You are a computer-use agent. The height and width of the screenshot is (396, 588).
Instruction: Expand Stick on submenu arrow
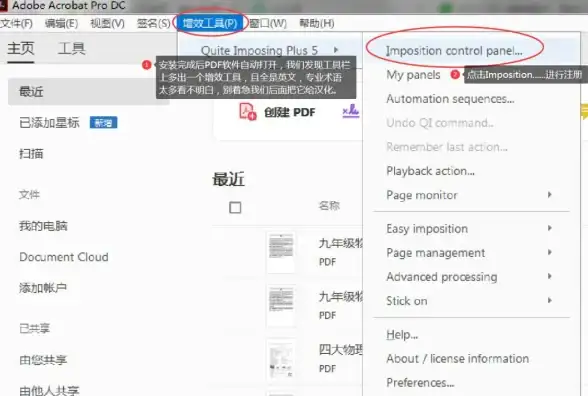[x=549, y=300]
